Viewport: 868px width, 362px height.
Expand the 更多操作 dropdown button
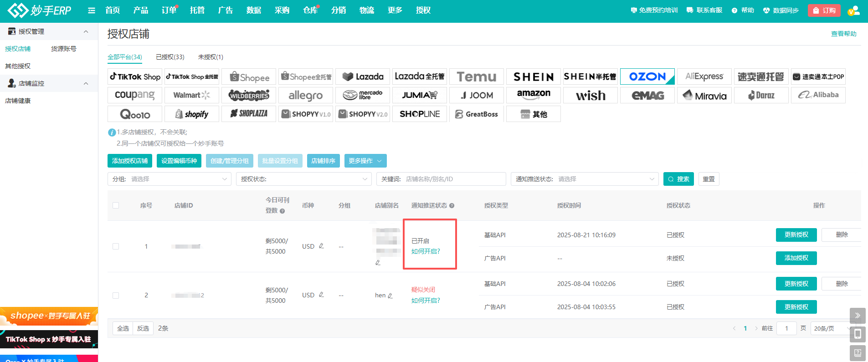[x=365, y=161]
